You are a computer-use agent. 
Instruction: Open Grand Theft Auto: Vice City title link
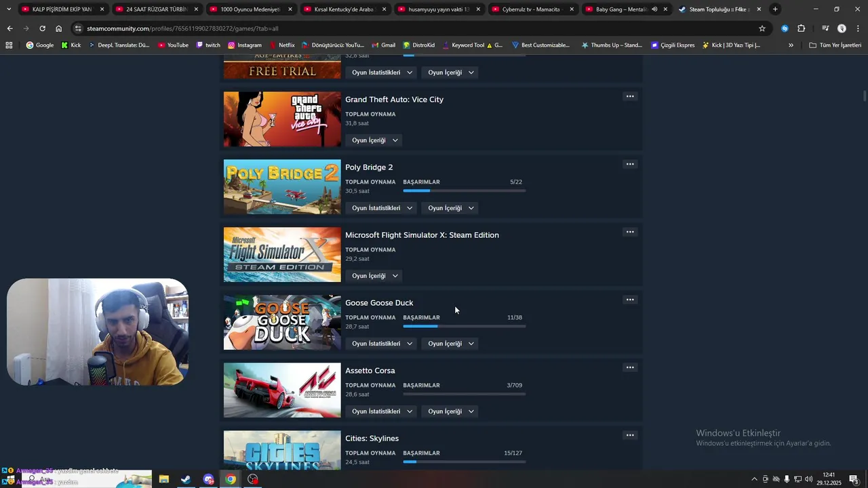point(394,100)
